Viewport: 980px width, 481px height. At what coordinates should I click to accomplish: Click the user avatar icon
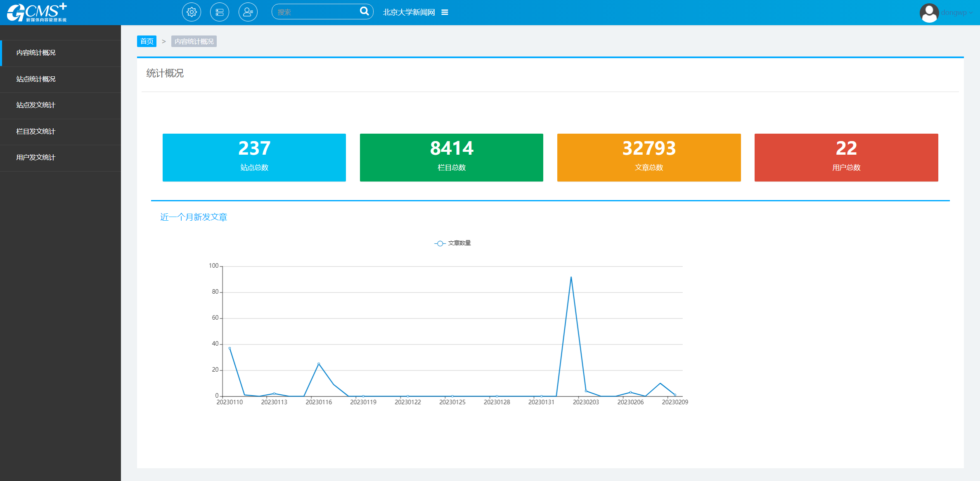click(x=929, y=13)
